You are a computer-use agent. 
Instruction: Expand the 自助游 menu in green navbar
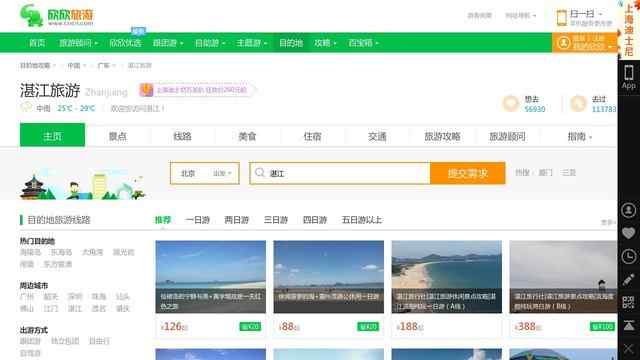click(x=210, y=43)
